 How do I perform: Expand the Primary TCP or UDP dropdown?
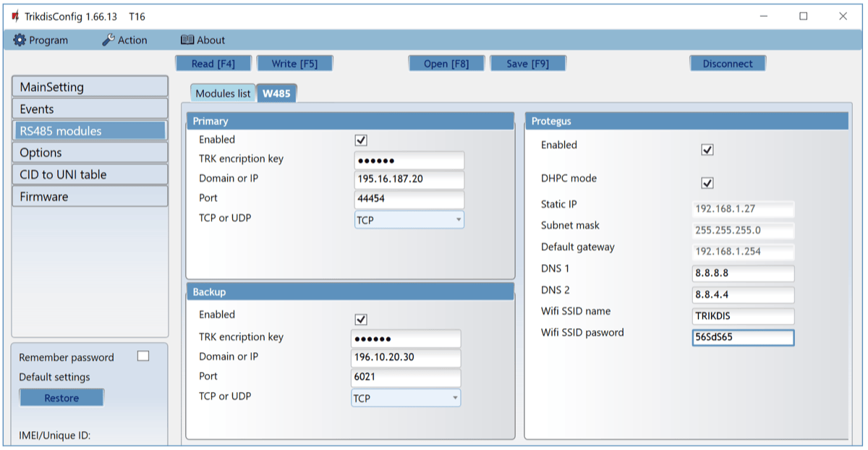pyautogui.click(x=409, y=220)
